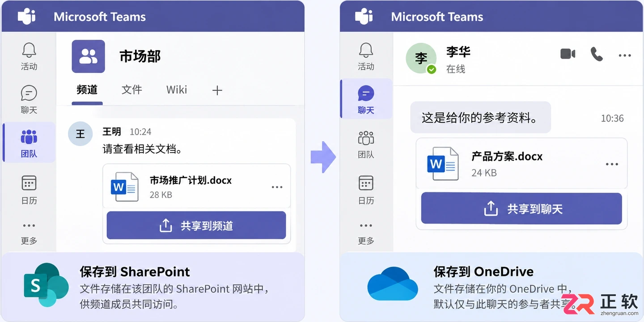Click the 产品方案.docx file name
Image resolution: width=644 pixels, height=322 pixels.
507,157
